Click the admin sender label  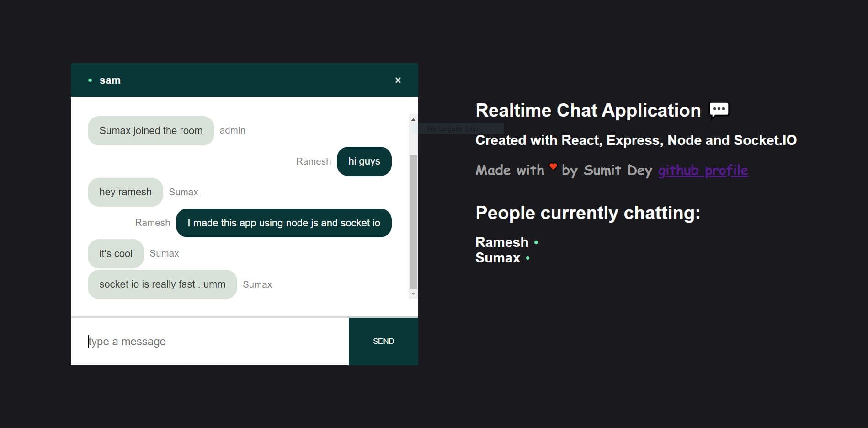point(232,131)
